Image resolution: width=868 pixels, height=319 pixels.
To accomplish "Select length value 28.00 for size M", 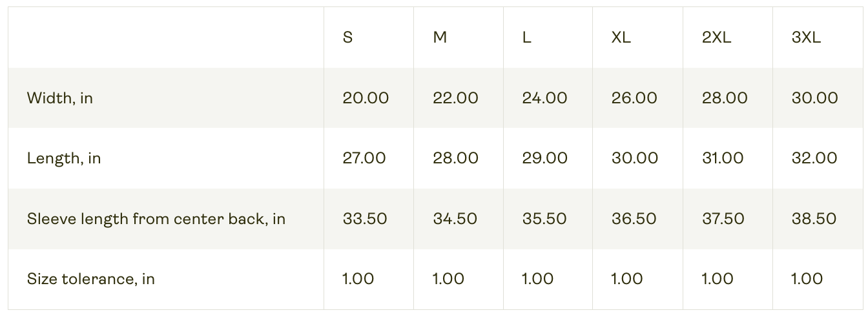I will (x=455, y=158).
